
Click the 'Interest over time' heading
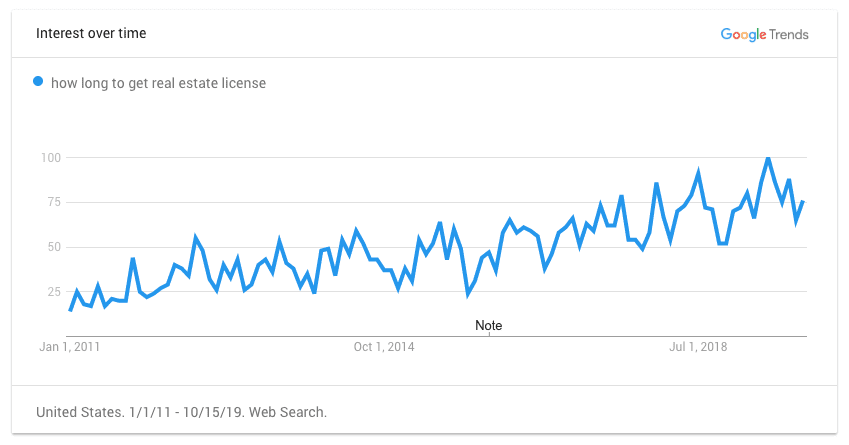coord(91,34)
